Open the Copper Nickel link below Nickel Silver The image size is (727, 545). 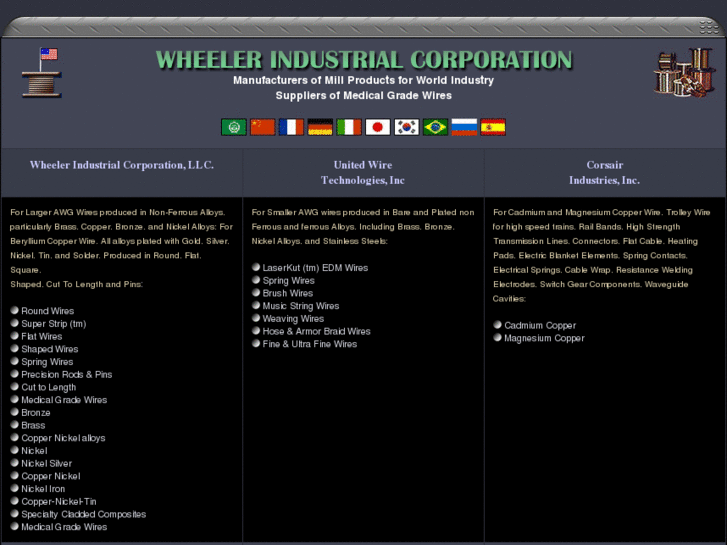coord(51,476)
